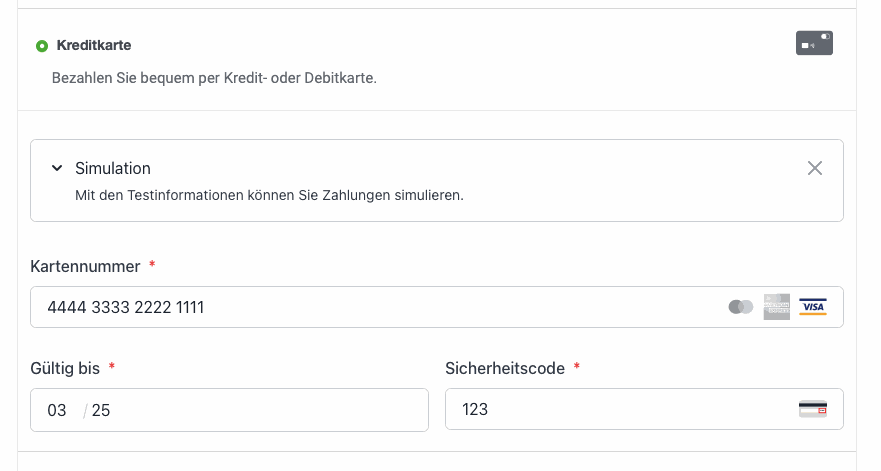Screen dimensions: 881x471
Task: Click the Kreditkarte payment method label
Action: [94, 45]
